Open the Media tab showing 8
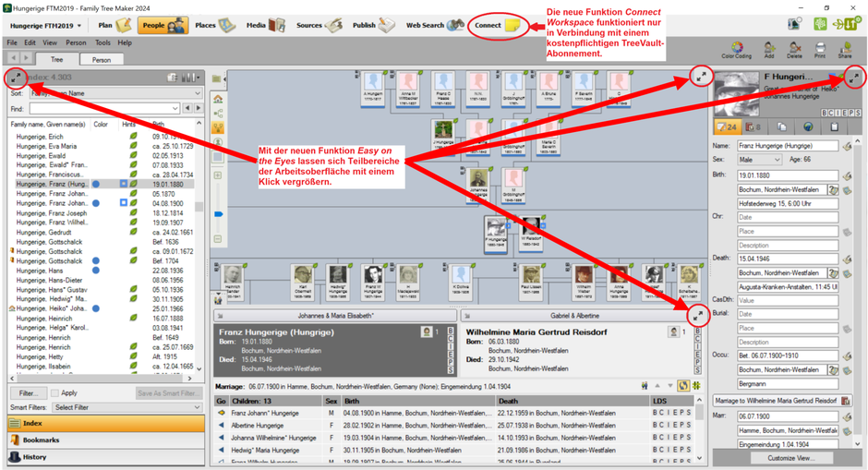 tap(753, 127)
